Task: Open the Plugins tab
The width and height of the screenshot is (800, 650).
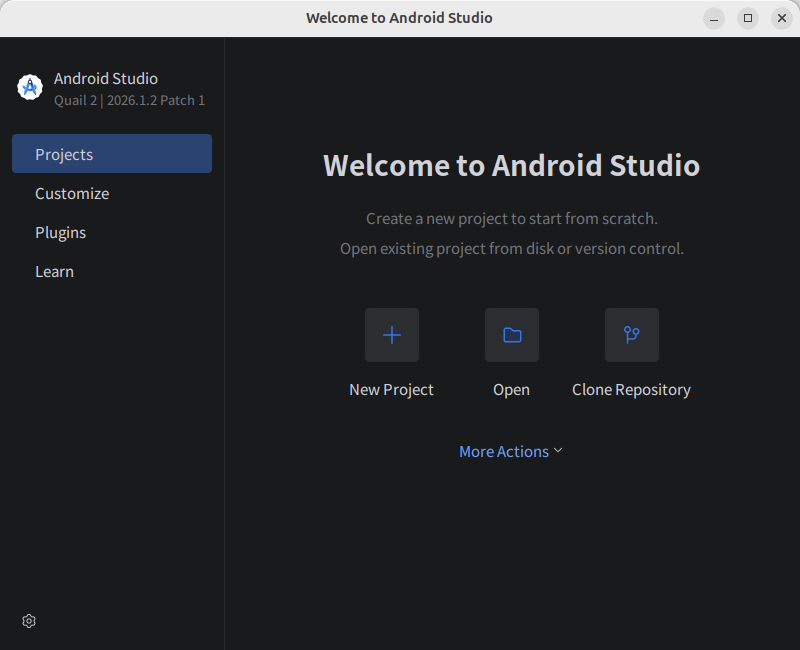Action: pyautogui.click(x=112, y=233)
